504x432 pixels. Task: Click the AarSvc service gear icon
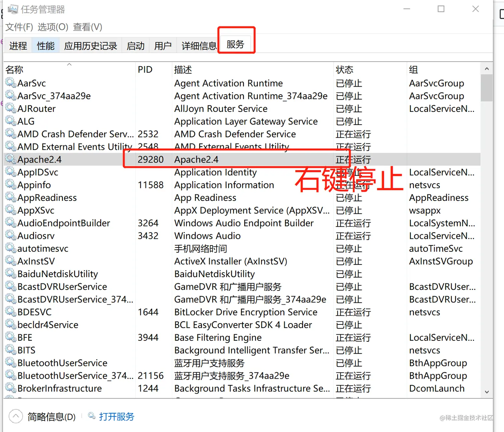click(x=11, y=83)
